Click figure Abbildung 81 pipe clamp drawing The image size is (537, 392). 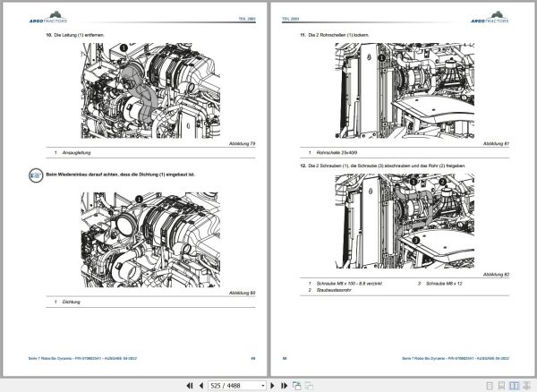(x=405, y=90)
